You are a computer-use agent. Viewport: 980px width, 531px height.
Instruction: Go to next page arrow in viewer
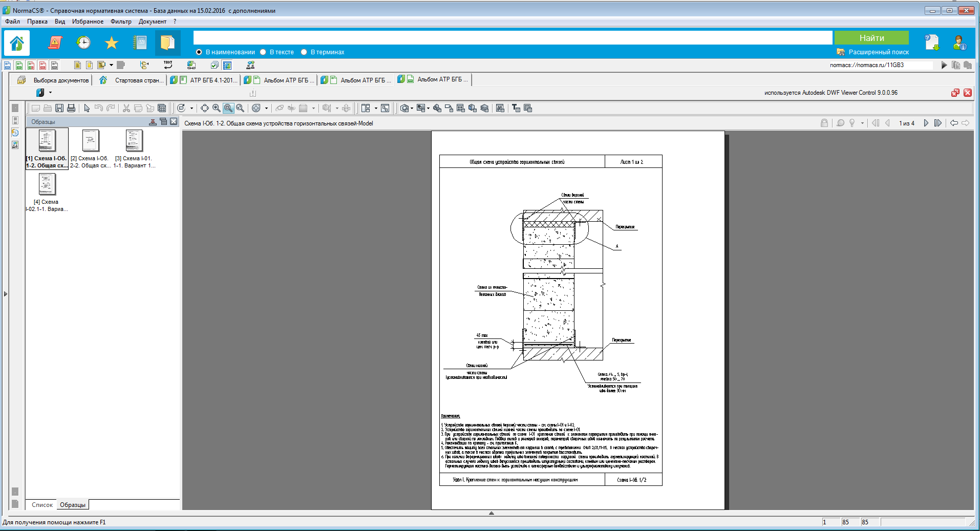coord(926,123)
